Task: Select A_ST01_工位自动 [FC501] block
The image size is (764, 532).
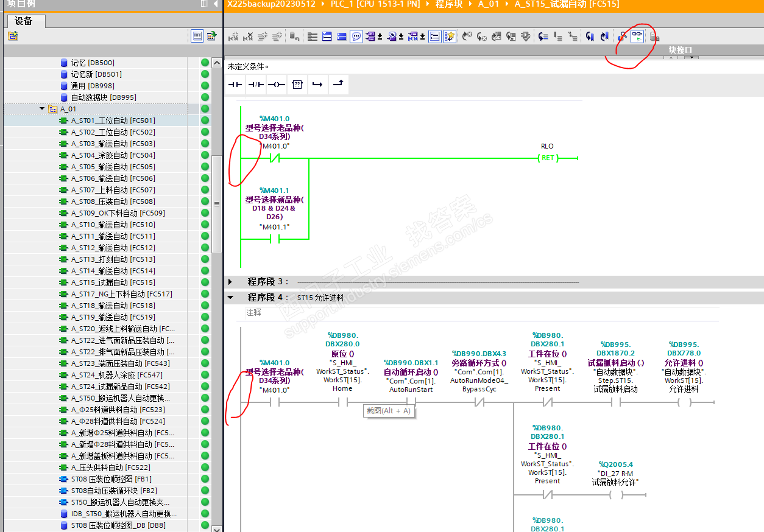Action: (113, 121)
